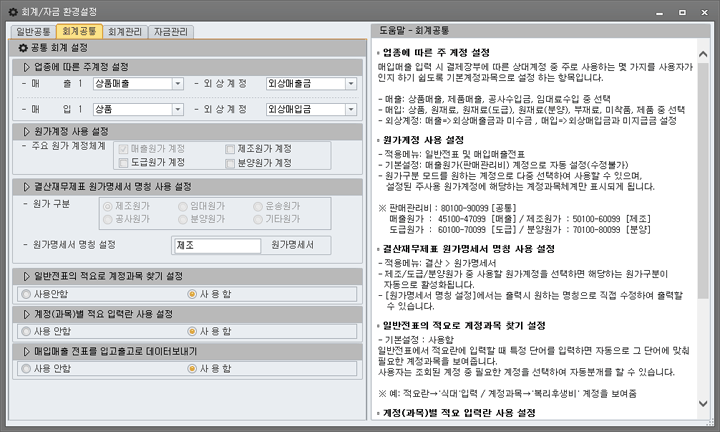Image resolution: width=720 pixels, height=432 pixels.
Task: Click the help panel scroll down arrow
Action: pyautogui.click(x=703, y=404)
